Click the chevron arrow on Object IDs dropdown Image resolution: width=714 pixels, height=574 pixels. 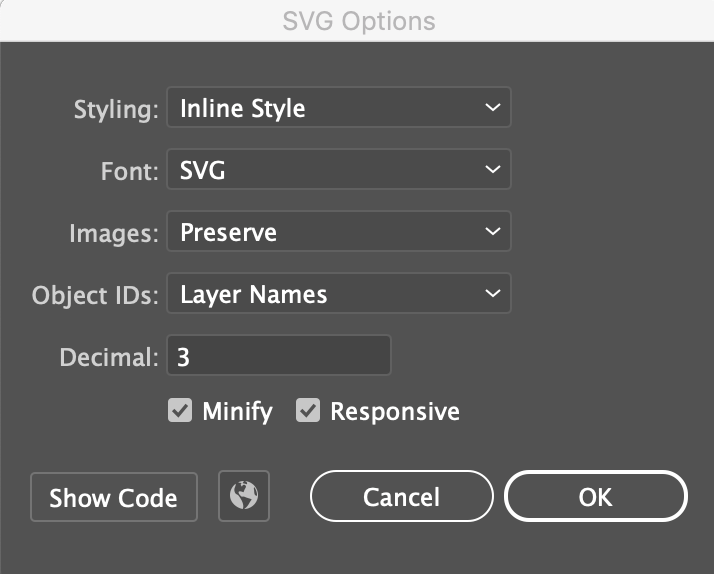[x=491, y=294]
